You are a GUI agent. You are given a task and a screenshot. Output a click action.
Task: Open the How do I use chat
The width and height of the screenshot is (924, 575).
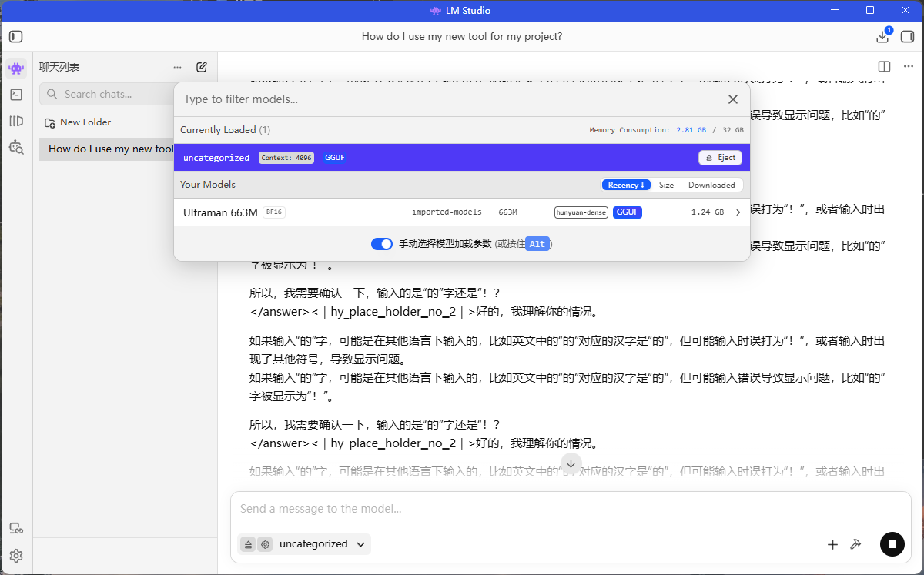click(x=107, y=149)
